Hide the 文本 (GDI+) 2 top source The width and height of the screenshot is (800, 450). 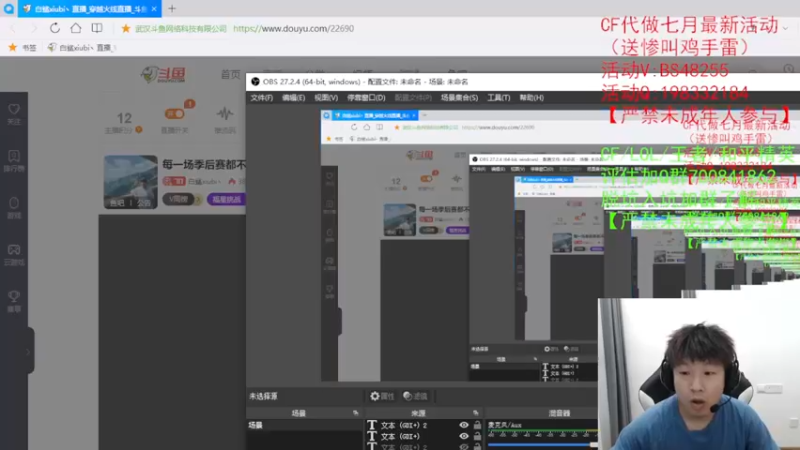(464, 425)
